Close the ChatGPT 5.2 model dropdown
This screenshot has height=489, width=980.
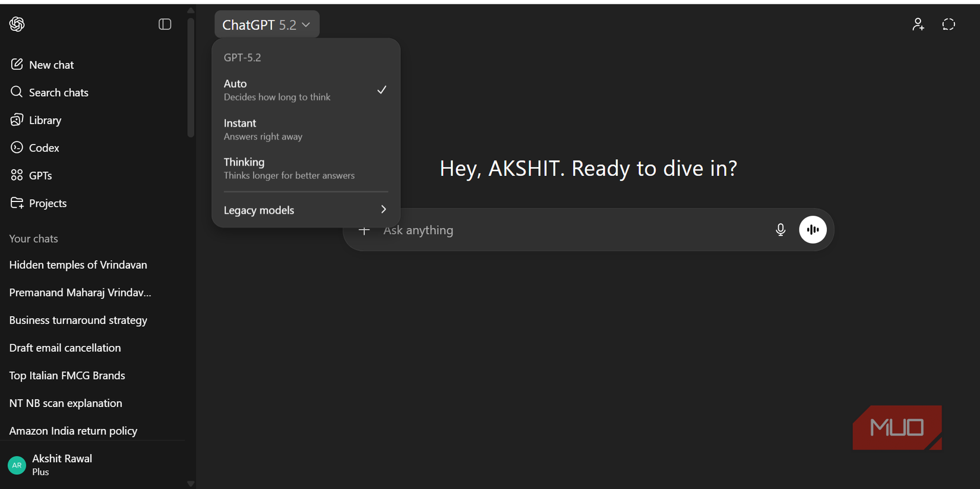(267, 24)
